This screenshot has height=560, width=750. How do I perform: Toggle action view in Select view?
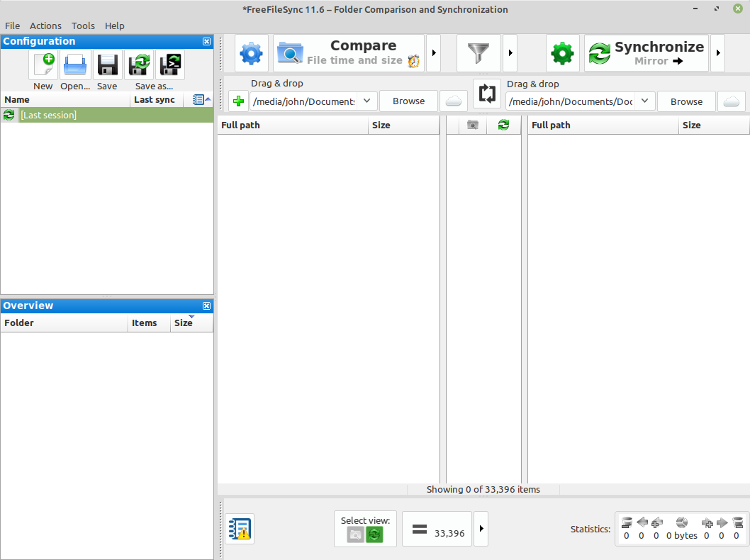[374, 534]
